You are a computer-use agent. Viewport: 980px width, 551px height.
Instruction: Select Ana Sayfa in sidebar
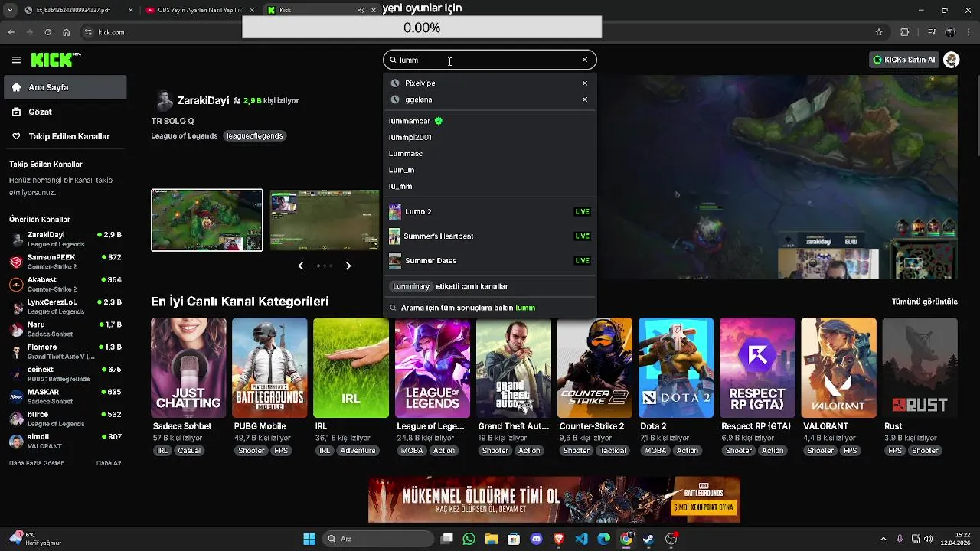65,87
